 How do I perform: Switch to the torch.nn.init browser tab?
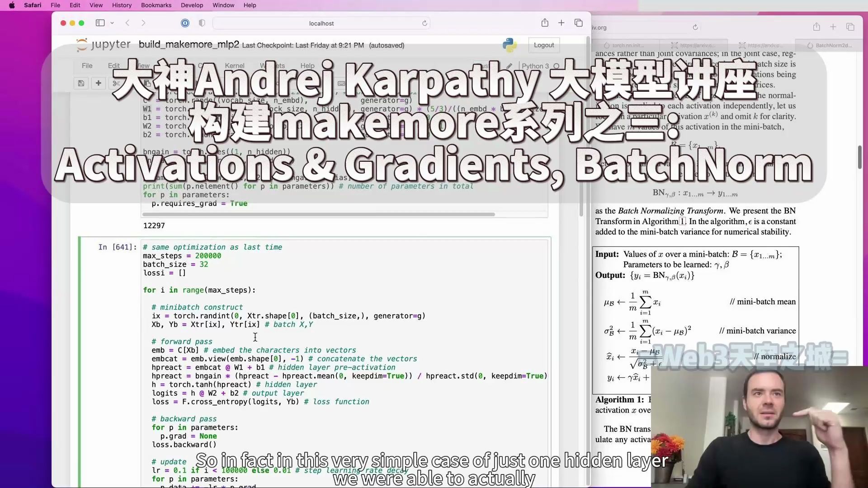pyautogui.click(x=628, y=45)
